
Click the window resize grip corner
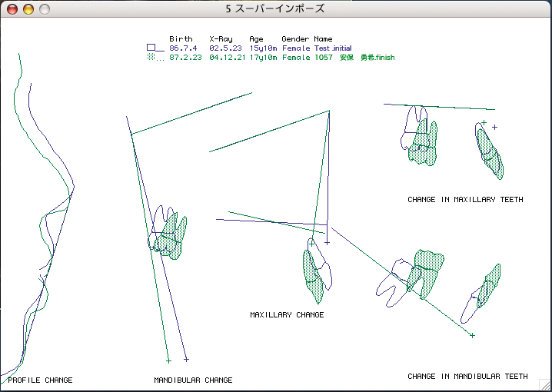[x=544, y=384]
